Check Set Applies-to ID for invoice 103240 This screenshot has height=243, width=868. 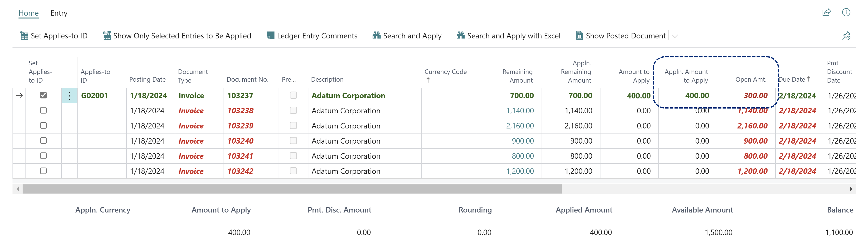[43, 141]
